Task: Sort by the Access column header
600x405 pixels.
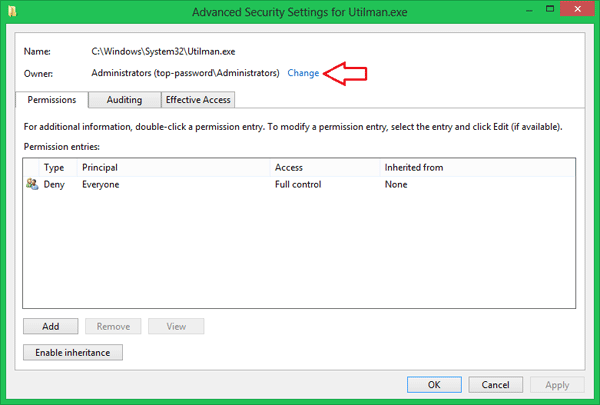Action: pyautogui.click(x=325, y=167)
